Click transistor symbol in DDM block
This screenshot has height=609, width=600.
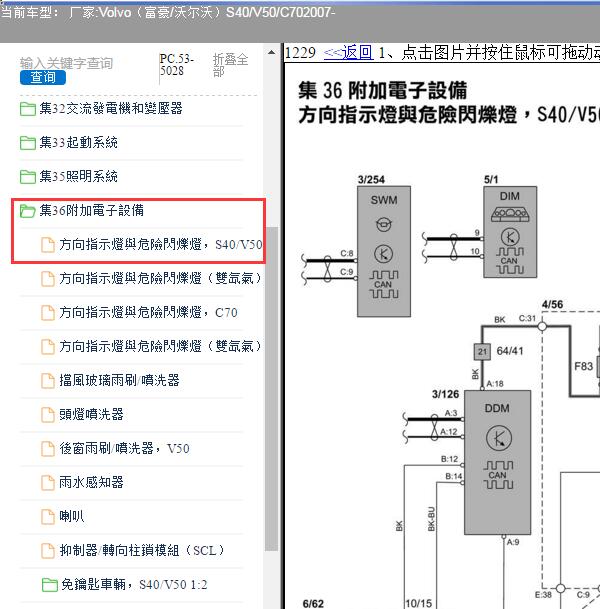coord(499,438)
